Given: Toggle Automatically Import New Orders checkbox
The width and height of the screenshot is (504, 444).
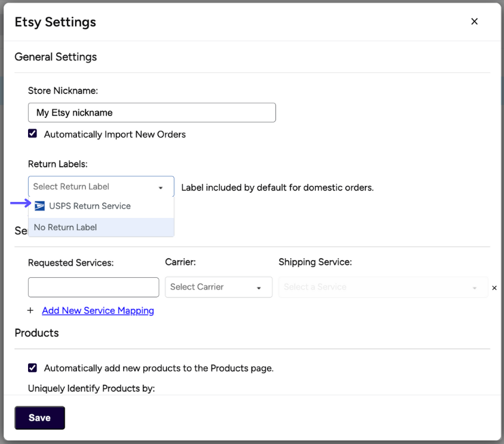Looking at the screenshot, I should (x=32, y=133).
